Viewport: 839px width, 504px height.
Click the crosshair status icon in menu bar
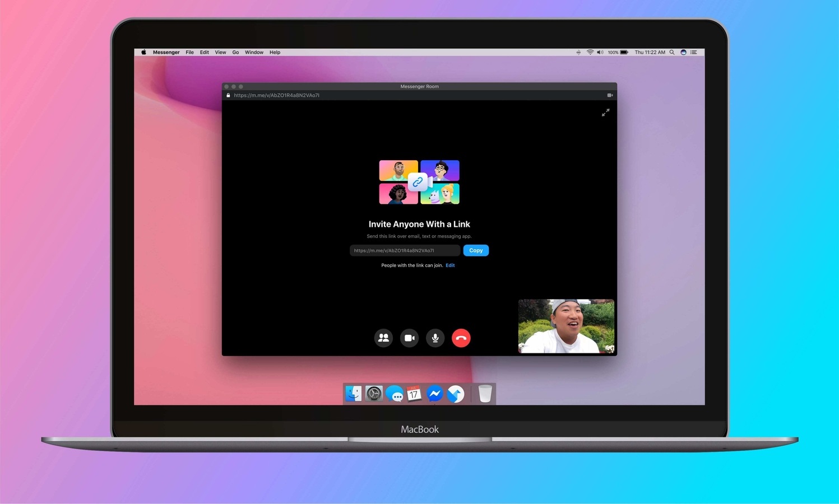coord(578,52)
